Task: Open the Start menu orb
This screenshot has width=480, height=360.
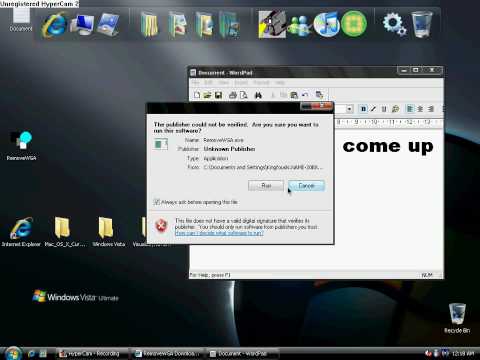Action: 13,353
